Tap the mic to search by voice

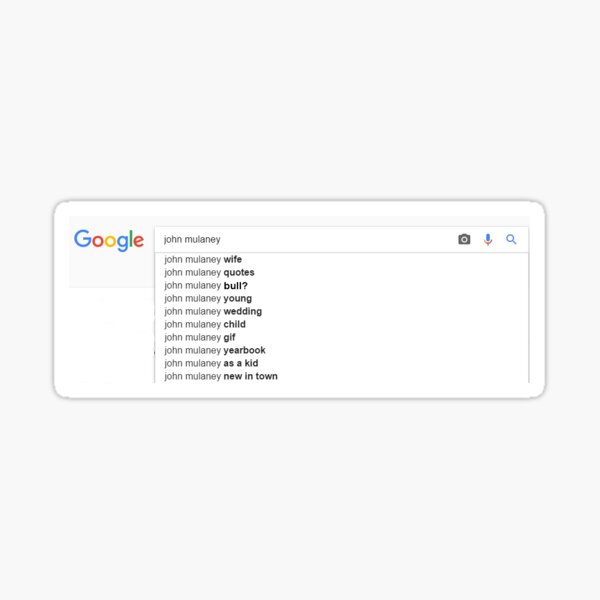click(488, 240)
